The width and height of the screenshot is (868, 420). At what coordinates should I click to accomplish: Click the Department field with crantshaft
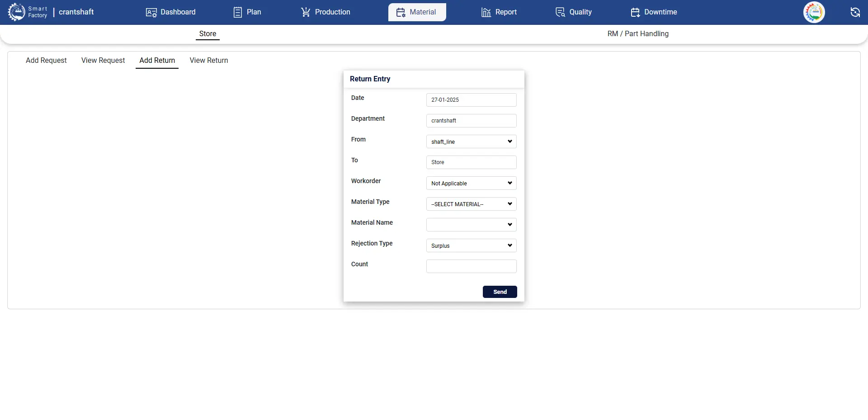[471, 121]
